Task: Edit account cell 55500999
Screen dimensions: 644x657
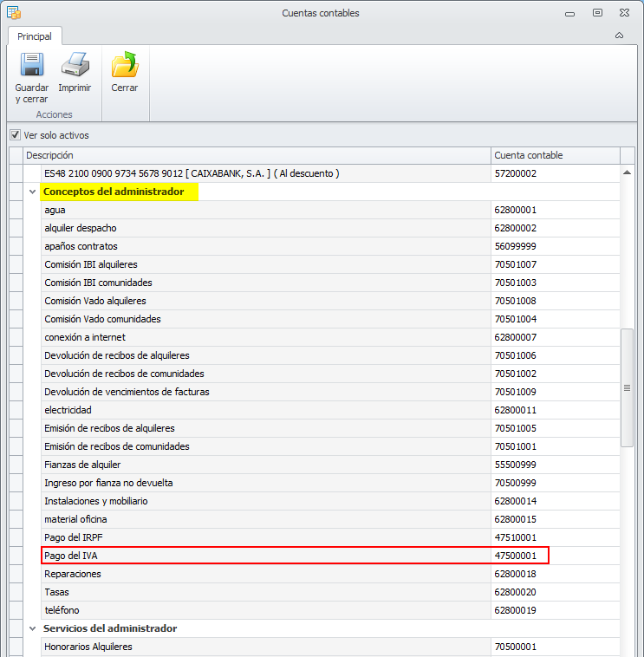Action: (x=556, y=465)
